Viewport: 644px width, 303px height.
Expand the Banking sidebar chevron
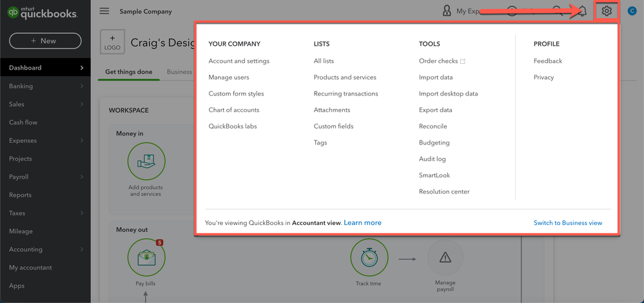82,86
